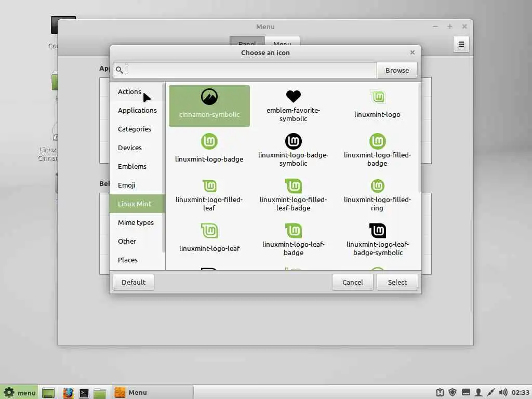Show the Other category icons
The height and width of the screenshot is (399, 532).
click(x=137, y=241)
